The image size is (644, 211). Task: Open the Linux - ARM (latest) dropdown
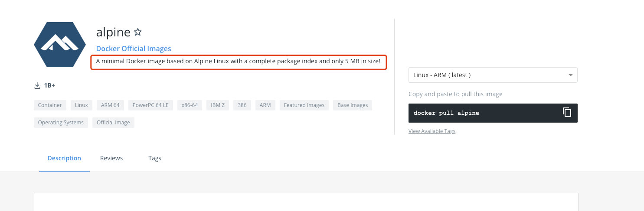pyautogui.click(x=493, y=75)
